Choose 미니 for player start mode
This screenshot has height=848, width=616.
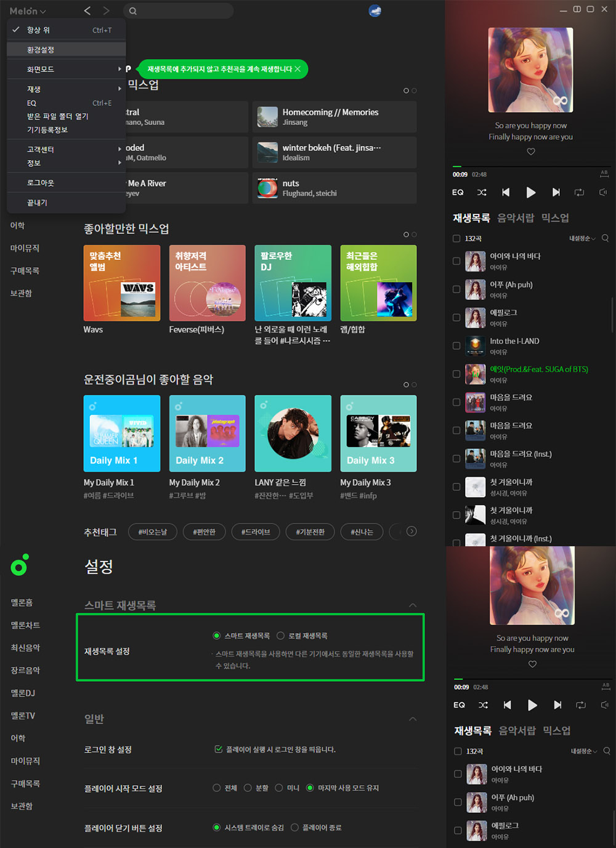(x=279, y=788)
